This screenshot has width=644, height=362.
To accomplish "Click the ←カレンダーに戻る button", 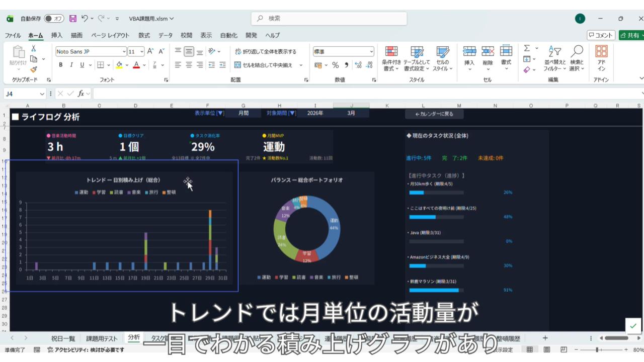I will point(434,114).
